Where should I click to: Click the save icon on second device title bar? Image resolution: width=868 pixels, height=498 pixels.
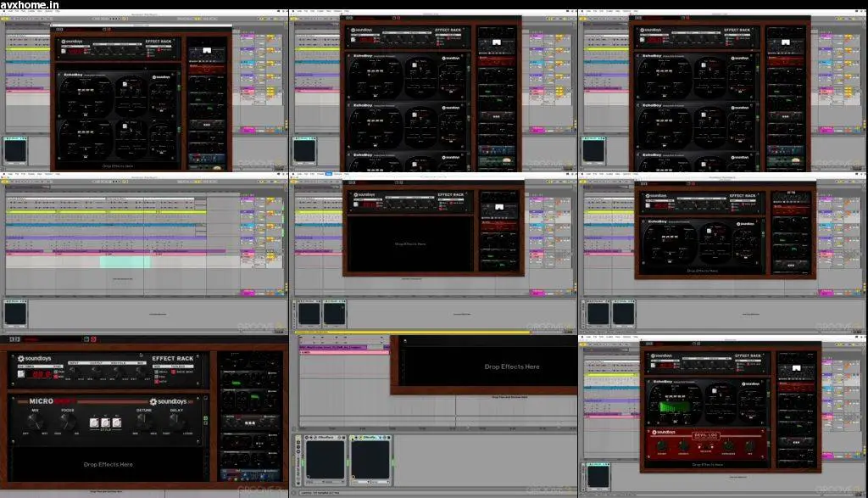pyautogui.click(x=389, y=438)
